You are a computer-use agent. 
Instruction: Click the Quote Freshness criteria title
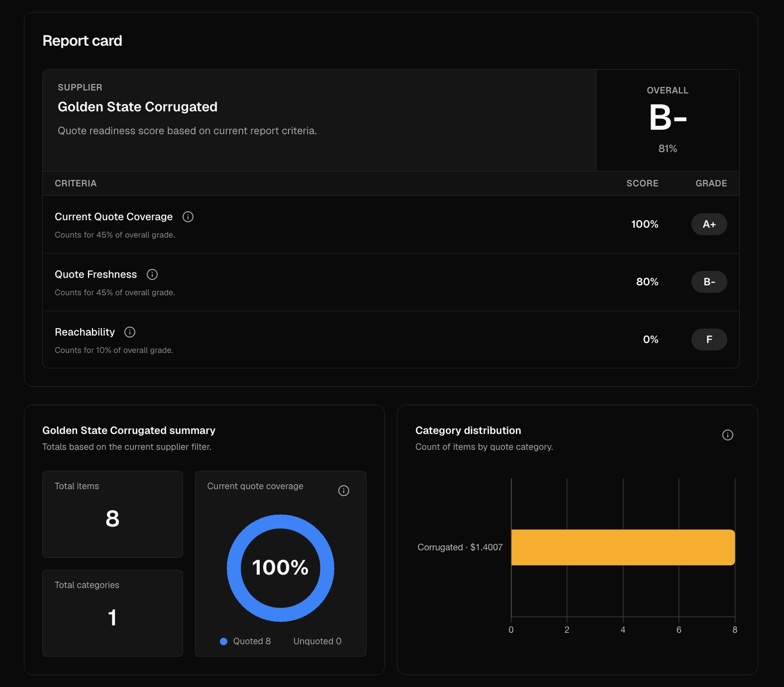96,274
